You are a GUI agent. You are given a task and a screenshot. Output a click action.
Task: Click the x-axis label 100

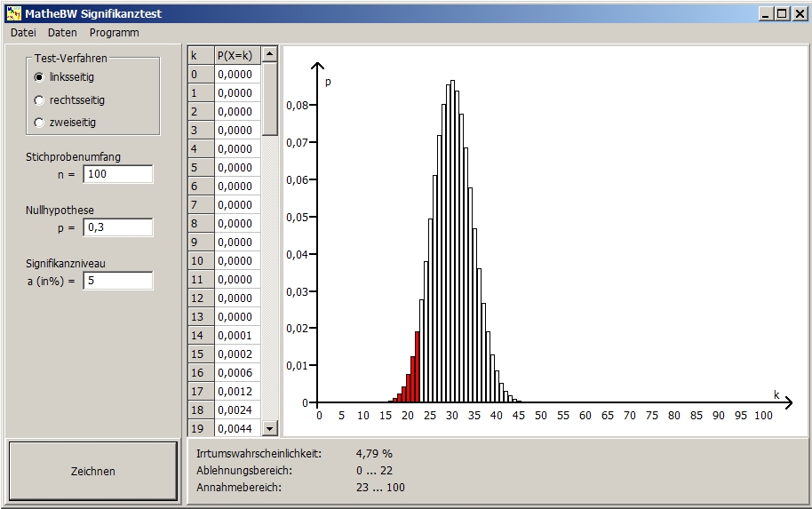(x=763, y=415)
